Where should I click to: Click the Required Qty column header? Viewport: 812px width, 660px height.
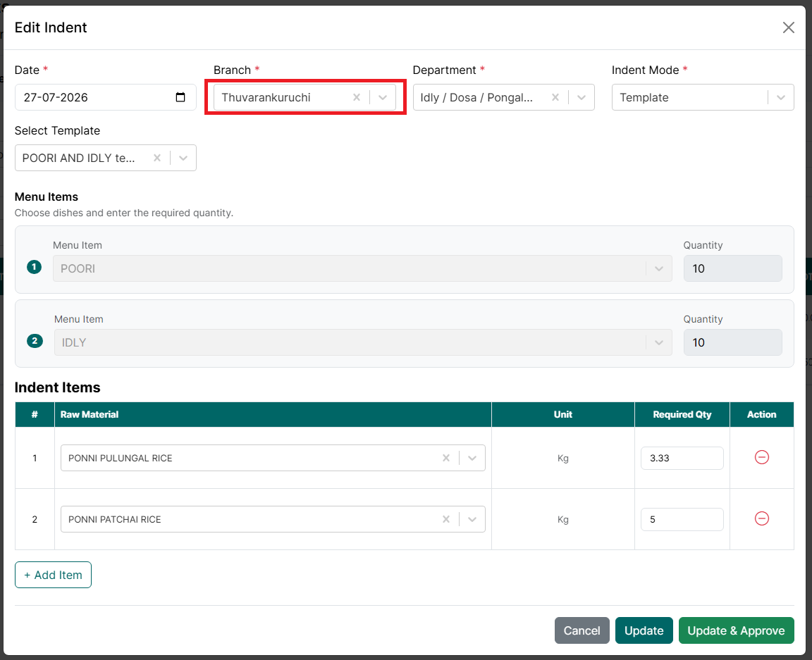click(682, 415)
